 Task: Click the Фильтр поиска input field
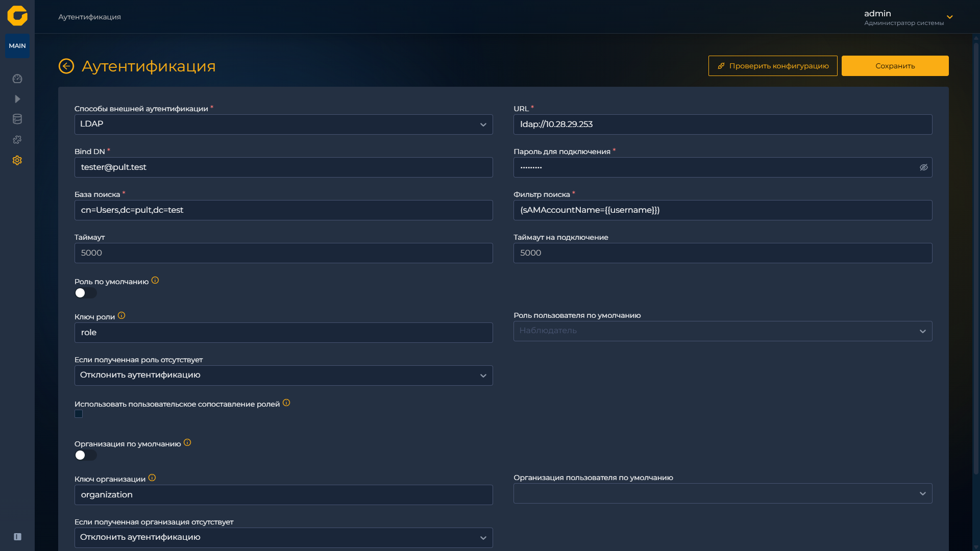point(723,210)
